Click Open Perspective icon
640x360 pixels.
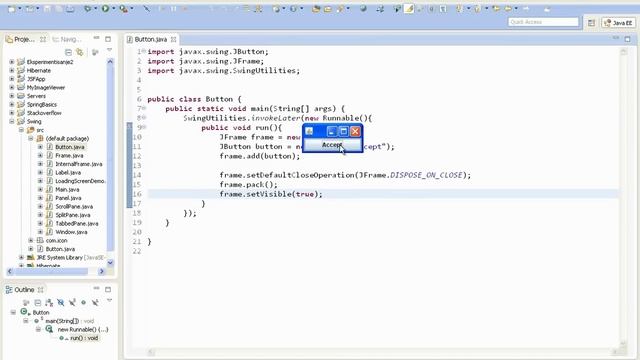coord(591,23)
